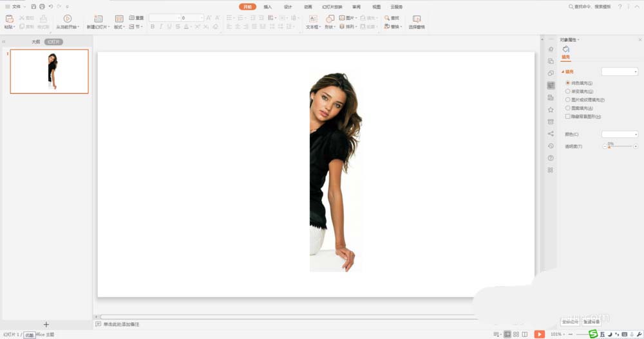Click the 重置背景 button
This screenshot has height=339, width=644.
click(x=591, y=321)
